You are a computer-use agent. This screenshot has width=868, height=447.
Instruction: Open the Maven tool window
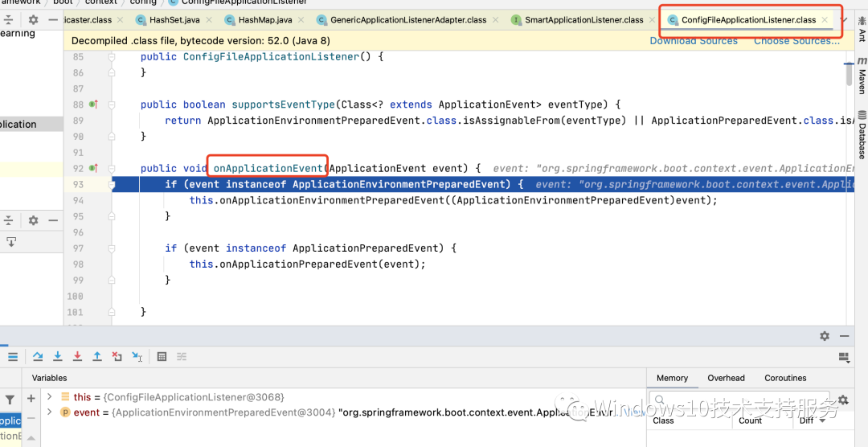862,75
